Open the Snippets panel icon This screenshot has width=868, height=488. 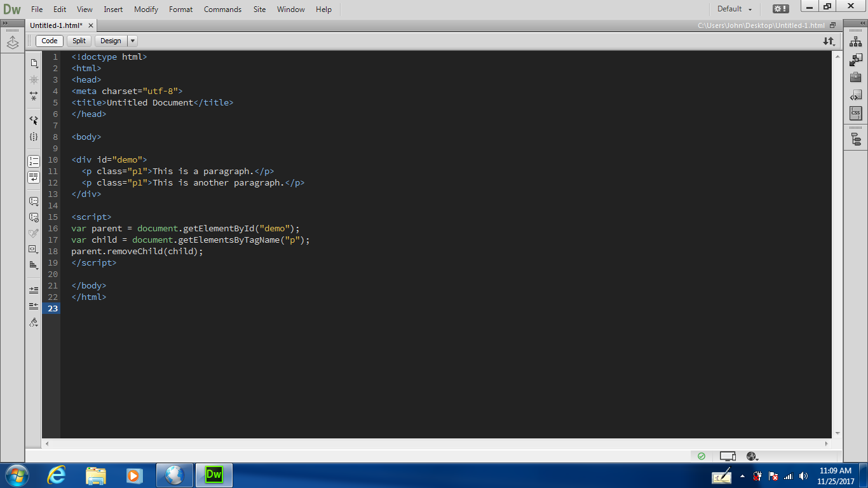click(x=856, y=95)
